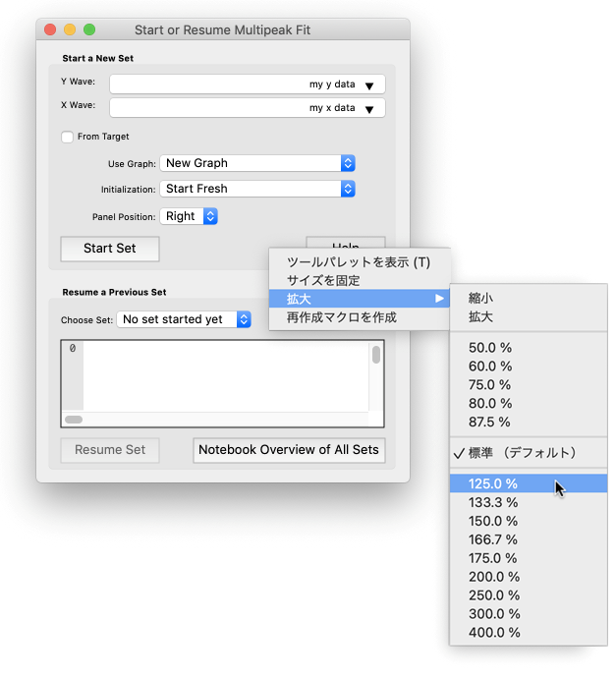Select 再作成マクロを作成 menu entry
Viewport: 616px width, 678px height.
341,317
